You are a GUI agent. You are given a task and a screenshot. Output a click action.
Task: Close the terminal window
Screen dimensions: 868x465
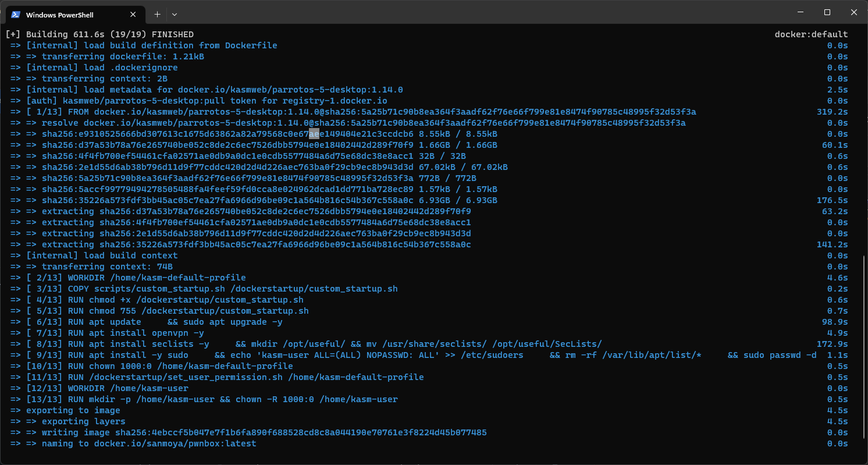[x=854, y=12]
